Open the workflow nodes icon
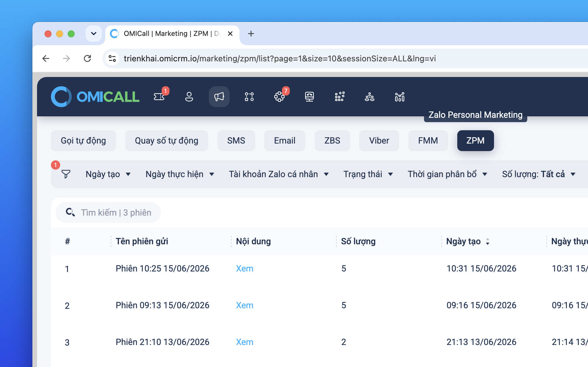This screenshot has width=588, height=367. [249, 97]
